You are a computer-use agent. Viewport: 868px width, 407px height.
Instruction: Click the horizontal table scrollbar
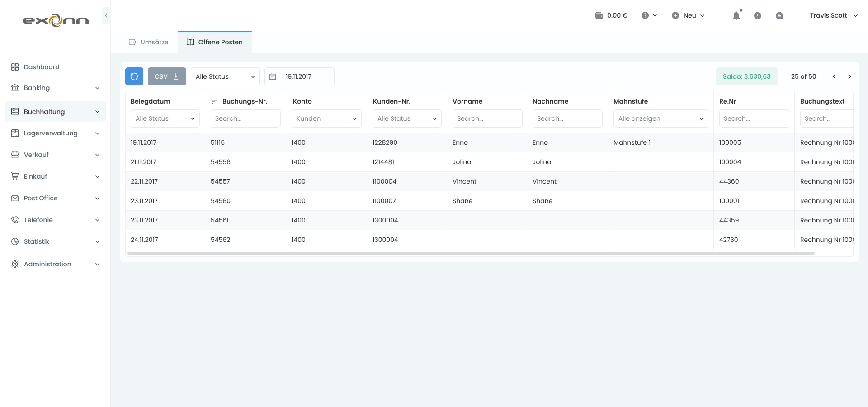pyautogui.click(x=471, y=253)
